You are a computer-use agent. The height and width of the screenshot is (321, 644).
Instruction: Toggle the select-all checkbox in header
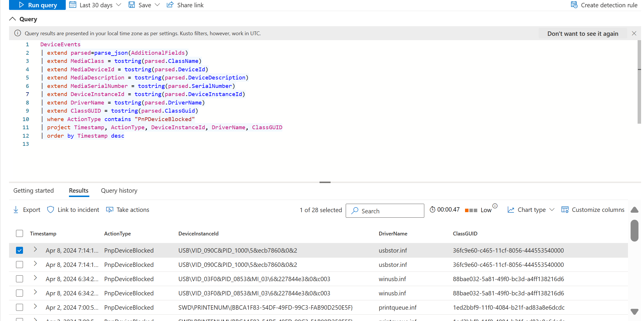pyautogui.click(x=20, y=233)
